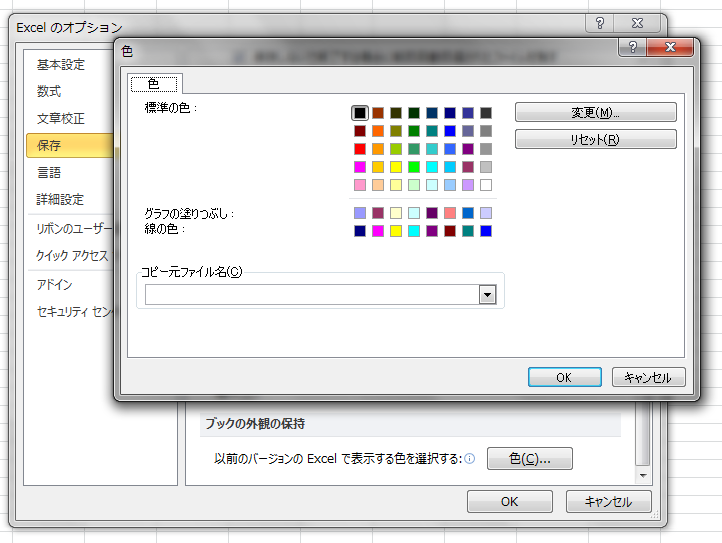Open help in Excel options title bar
The height and width of the screenshot is (543, 722).
[x=600, y=23]
